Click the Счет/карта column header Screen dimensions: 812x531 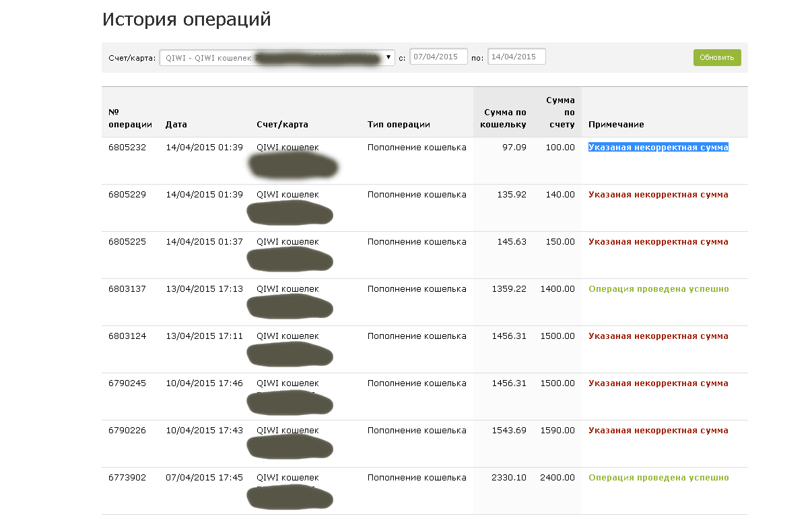click(x=283, y=125)
